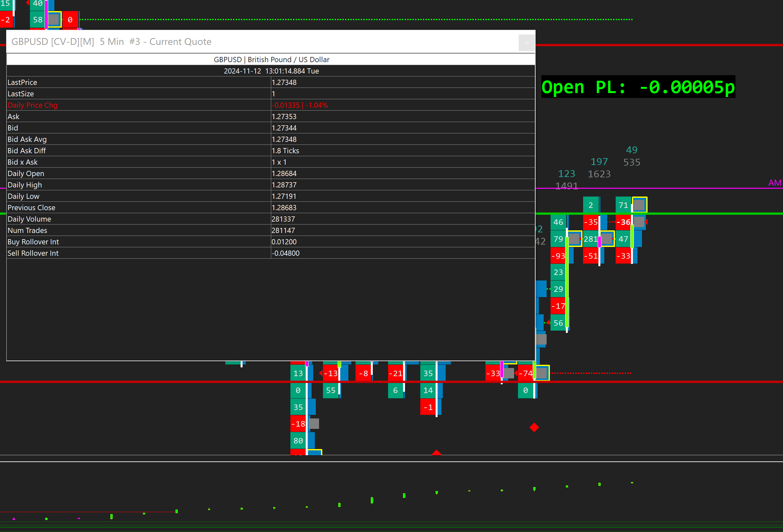Screen dimensions: 783x532
Task: Click the green 58 cell at top left
Action: pos(37,20)
